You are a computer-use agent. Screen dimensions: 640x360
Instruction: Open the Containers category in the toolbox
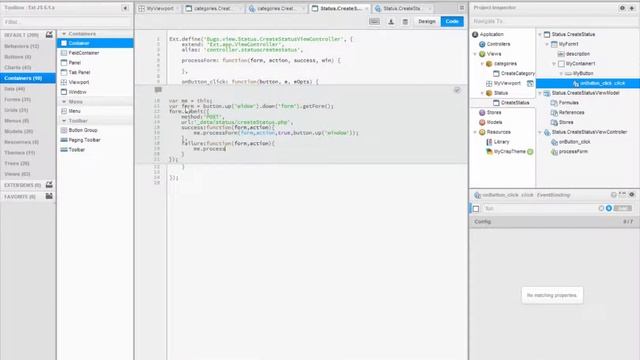28,78
